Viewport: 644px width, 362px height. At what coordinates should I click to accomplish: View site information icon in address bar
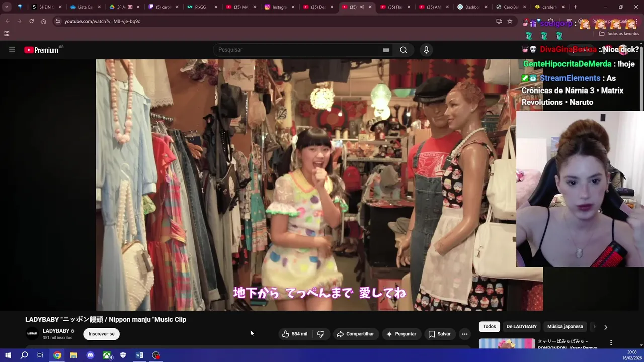58,21
